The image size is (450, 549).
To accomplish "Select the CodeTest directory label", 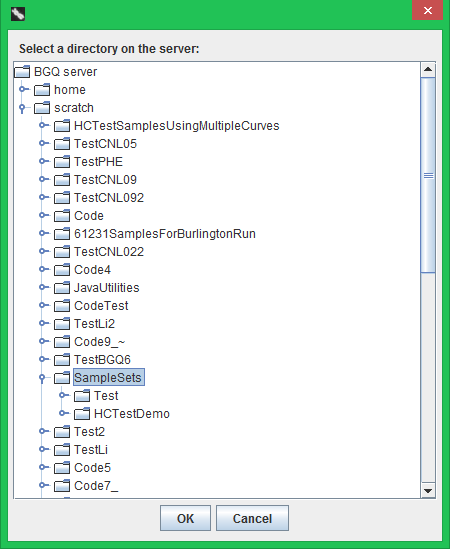I will tap(101, 306).
